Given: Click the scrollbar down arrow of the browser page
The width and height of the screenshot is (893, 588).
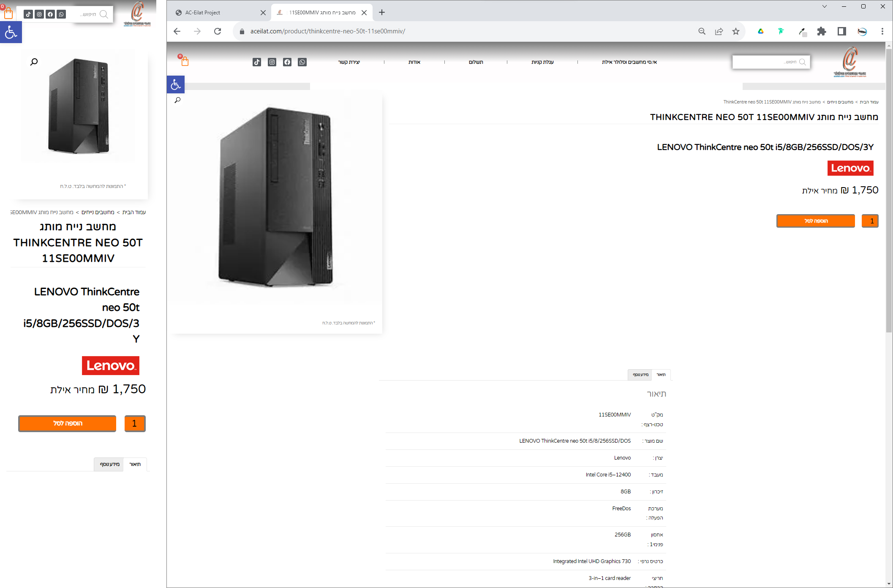Looking at the screenshot, I should point(889,583).
